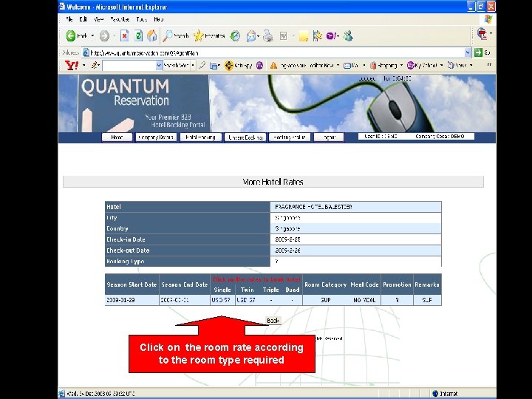This screenshot has height=399, width=532.
Task: Expand the Search Web button dropdown
Action: coord(193,66)
